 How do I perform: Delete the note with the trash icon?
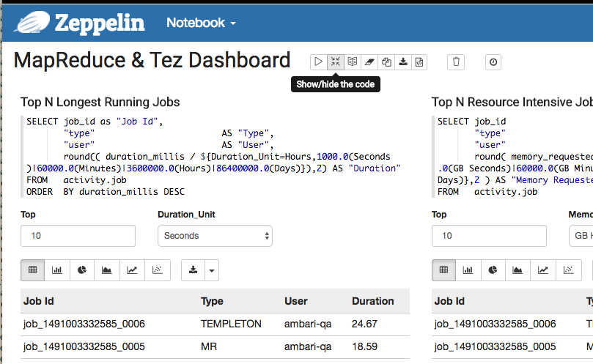(456, 62)
